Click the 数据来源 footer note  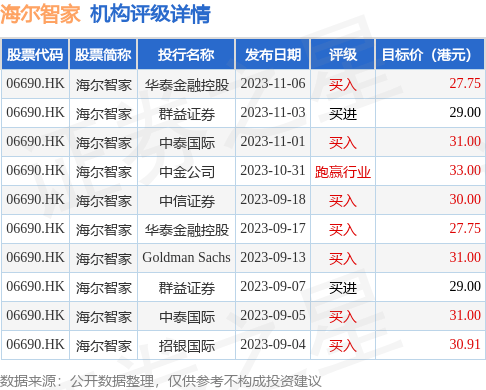161,381
